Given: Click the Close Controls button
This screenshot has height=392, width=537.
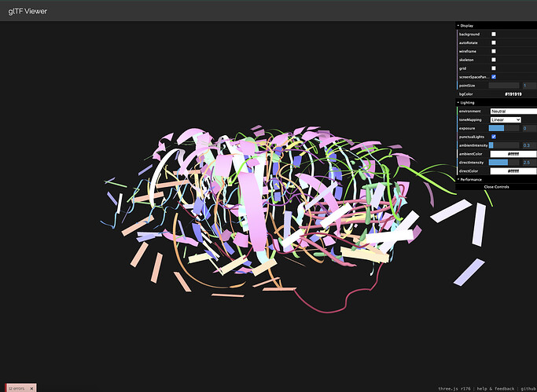Looking at the screenshot, I should (x=496, y=187).
